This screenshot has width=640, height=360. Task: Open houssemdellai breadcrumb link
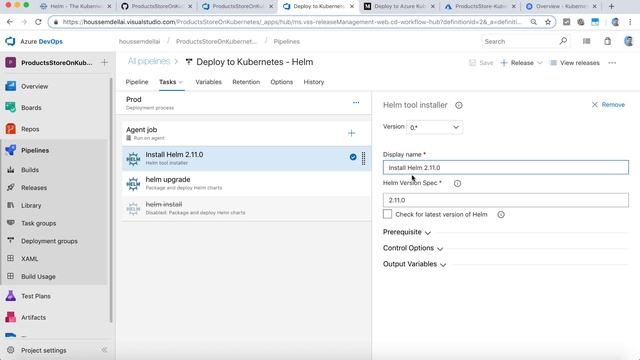pos(139,41)
